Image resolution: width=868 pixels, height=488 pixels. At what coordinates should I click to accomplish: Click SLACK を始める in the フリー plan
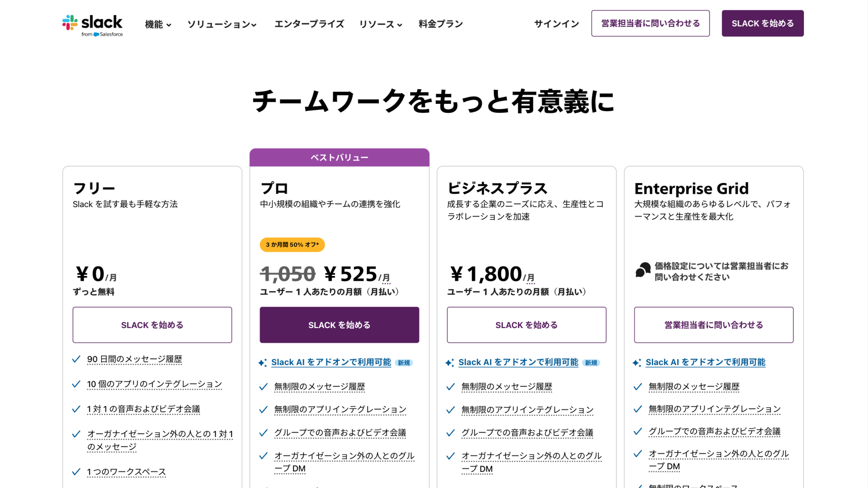point(152,325)
